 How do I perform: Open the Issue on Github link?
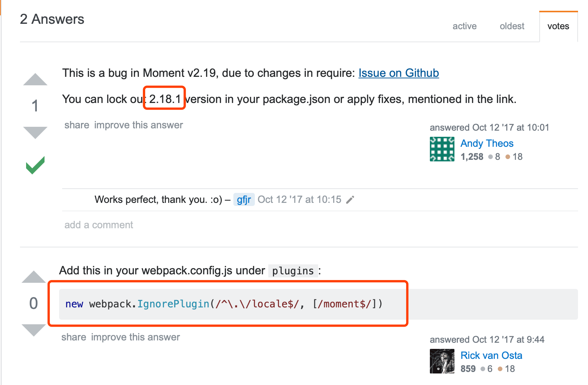(398, 73)
